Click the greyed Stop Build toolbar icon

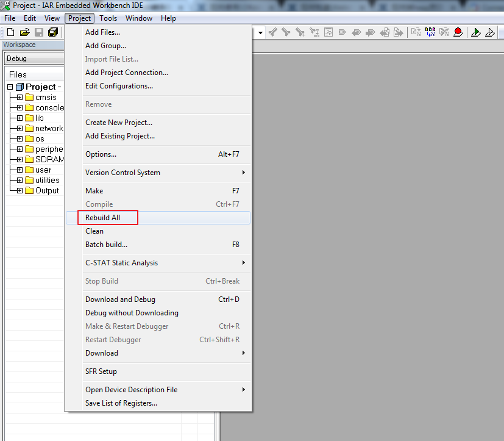pyautogui.click(x=444, y=32)
